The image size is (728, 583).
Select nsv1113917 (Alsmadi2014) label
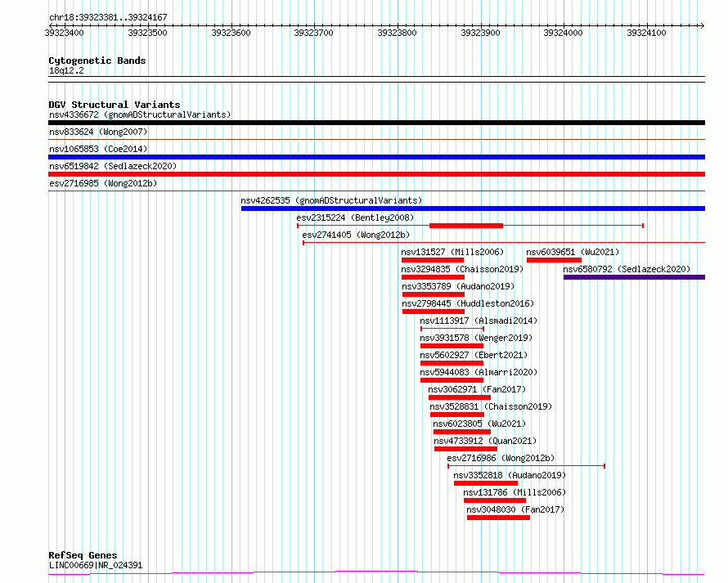(479, 321)
